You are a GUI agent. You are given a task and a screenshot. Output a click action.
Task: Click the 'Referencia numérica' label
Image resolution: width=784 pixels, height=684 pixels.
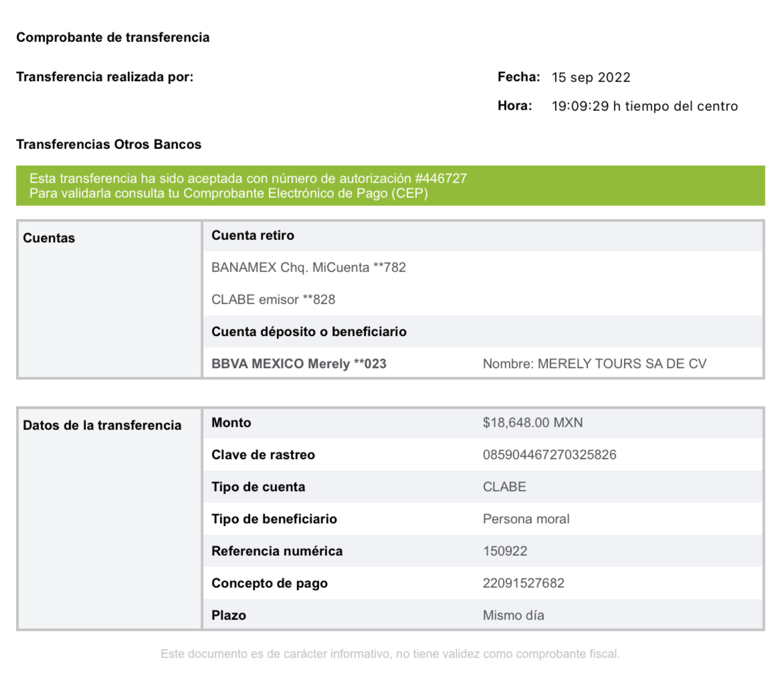coord(277,551)
